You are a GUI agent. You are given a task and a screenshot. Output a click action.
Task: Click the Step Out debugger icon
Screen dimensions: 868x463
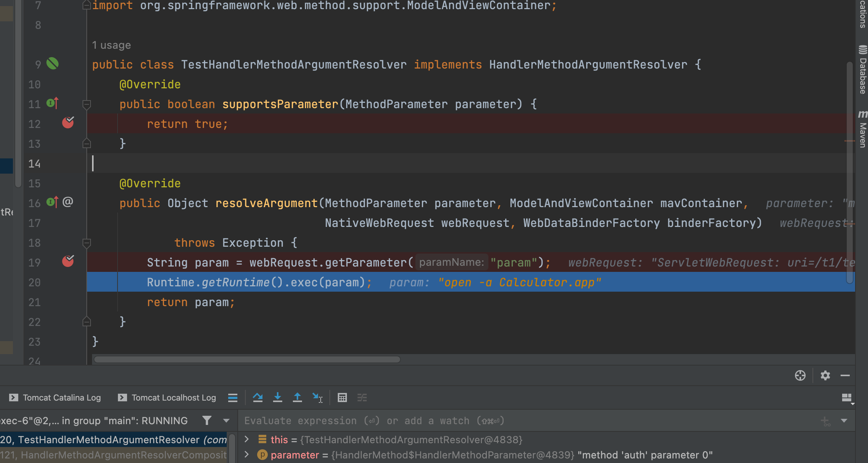297,398
